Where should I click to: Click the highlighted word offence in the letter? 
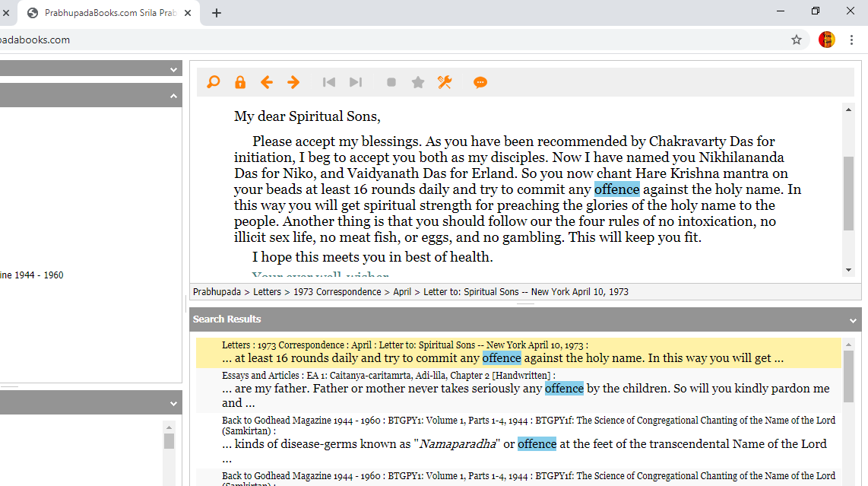616,189
